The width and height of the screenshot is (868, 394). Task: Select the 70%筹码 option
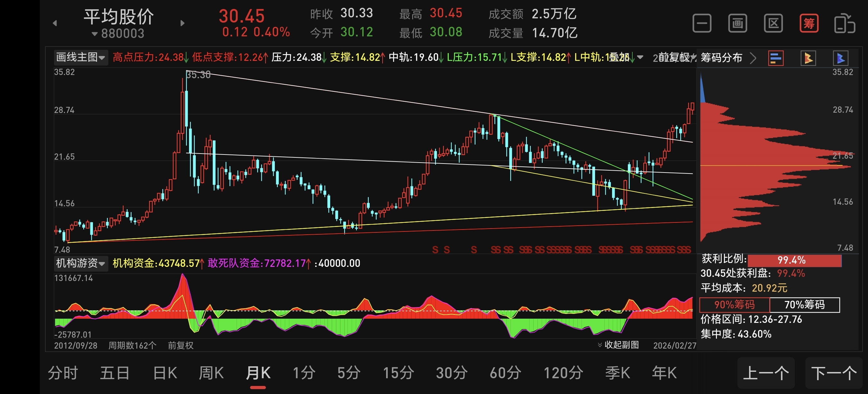[x=804, y=305]
